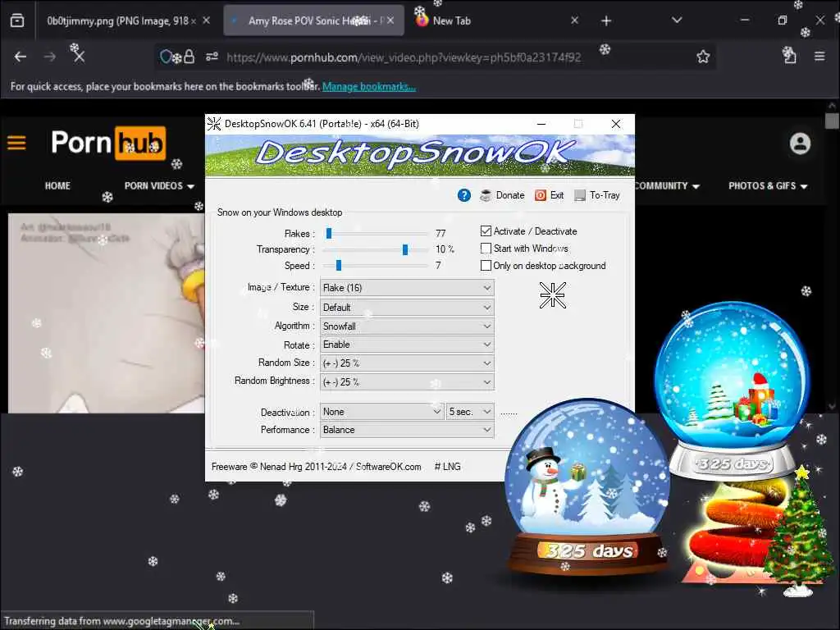Click the Manage bookmarks link

(369, 86)
